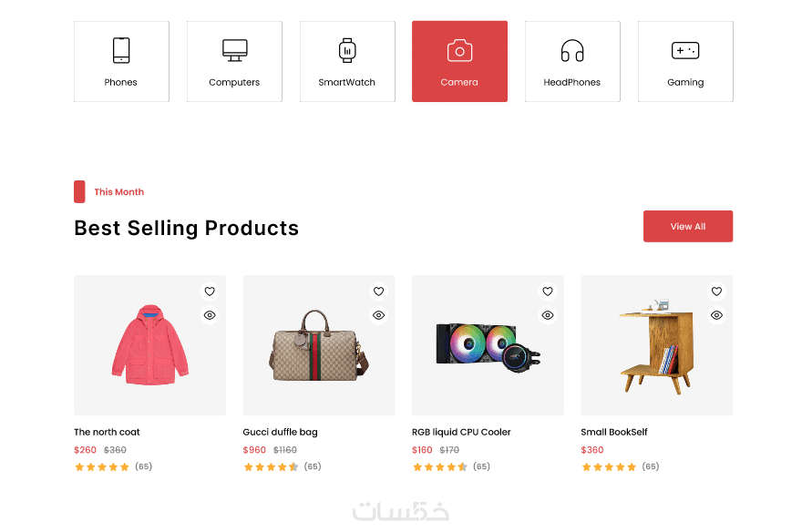This screenshot has width=802, height=532.
Task: Click the Camera category card
Action: pyautogui.click(x=459, y=61)
